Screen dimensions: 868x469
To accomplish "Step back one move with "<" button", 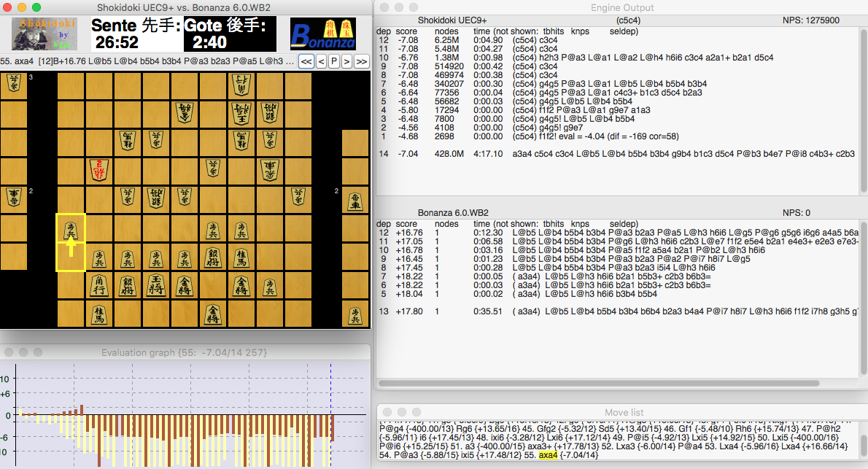I will (322, 61).
